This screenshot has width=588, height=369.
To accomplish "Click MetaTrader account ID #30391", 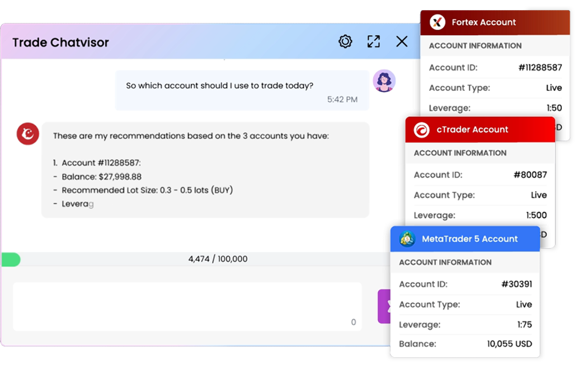I will coord(516,284).
